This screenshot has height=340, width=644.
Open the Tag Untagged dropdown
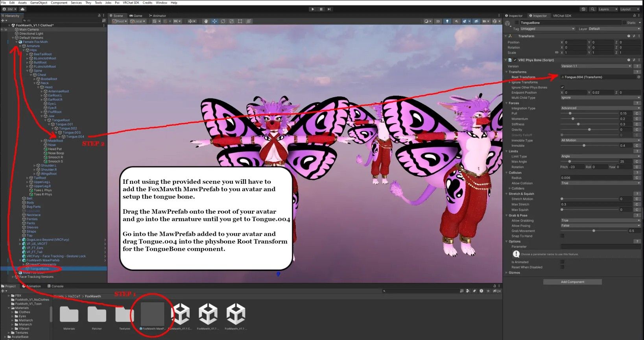[x=547, y=29]
